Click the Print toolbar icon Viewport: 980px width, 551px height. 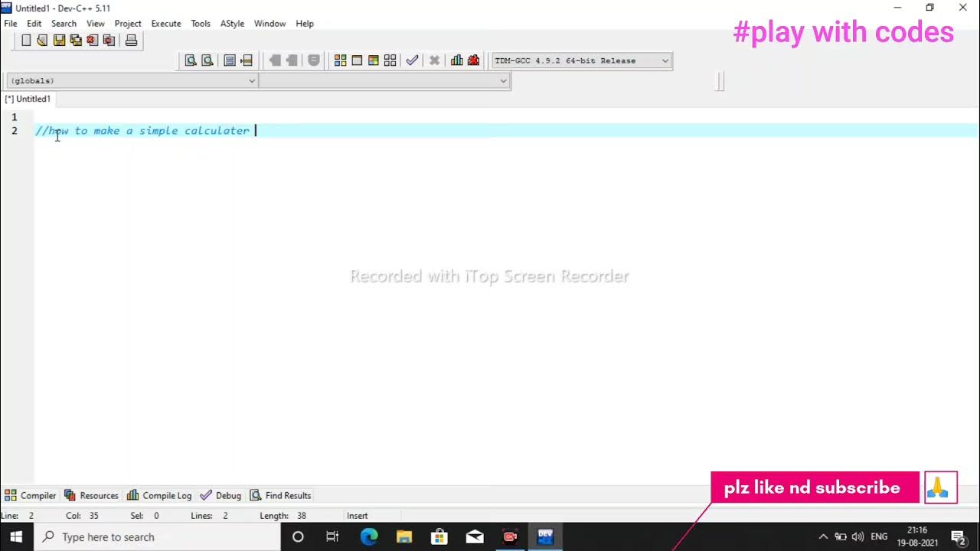131,41
